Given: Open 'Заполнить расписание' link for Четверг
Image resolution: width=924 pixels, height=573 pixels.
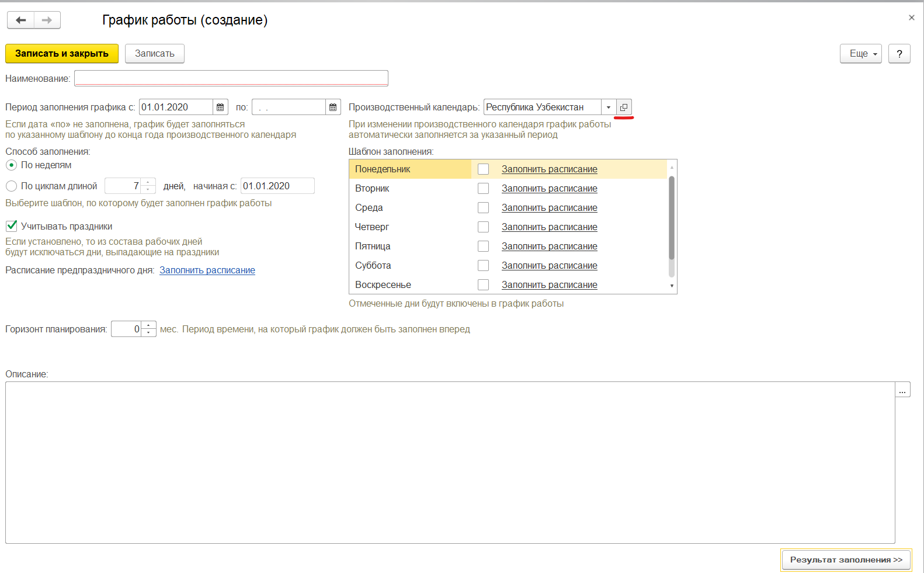Looking at the screenshot, I should coord(550,227).
